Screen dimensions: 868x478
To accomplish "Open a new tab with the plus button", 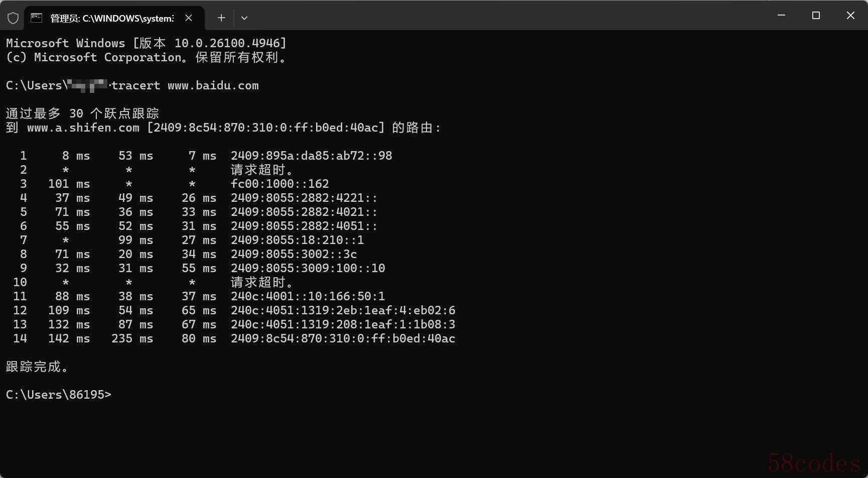I will click(221, 18).
